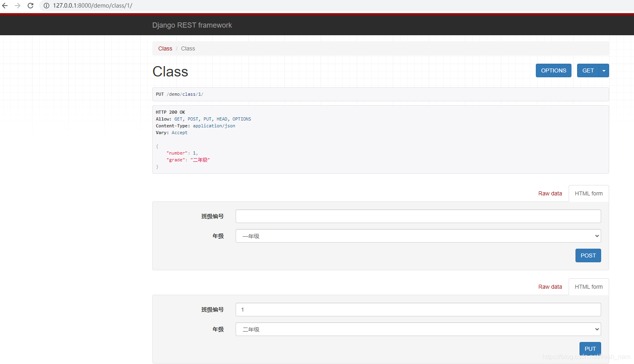Reload the page with the refresh icon
This screenshot has width=634, height=364.
[30, 6]
